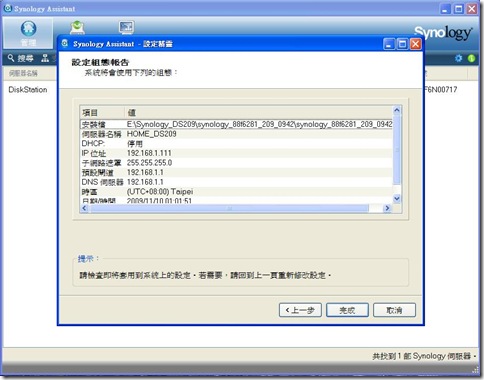The image size is (484, 380).
Task: Select the HOME_DS209 server name value
Action: click(152, 134)
